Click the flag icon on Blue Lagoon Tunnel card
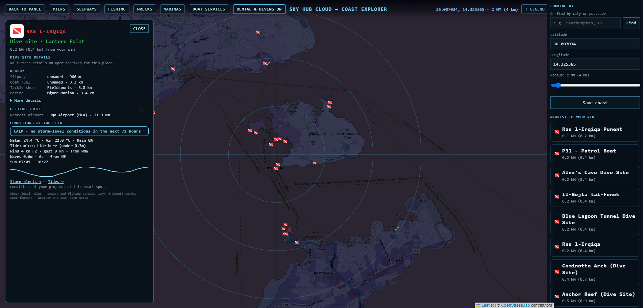The height and width of the screenshot is (308, 644). 556,222
